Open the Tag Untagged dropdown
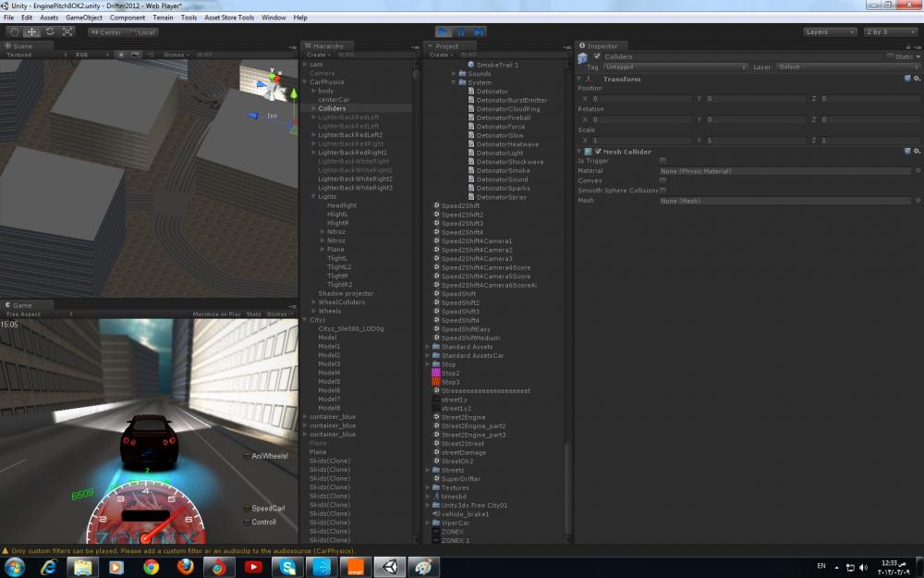924x578 pixels. (675, 68)
